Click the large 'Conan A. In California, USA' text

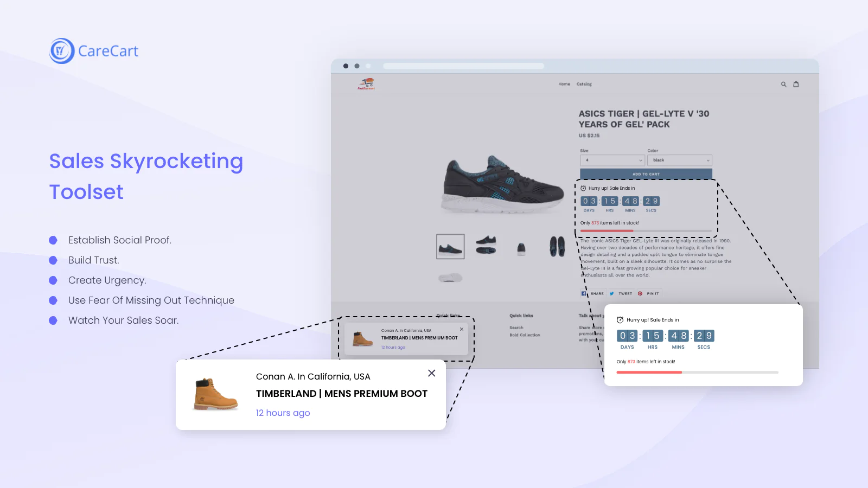click(x=313, y=377)
